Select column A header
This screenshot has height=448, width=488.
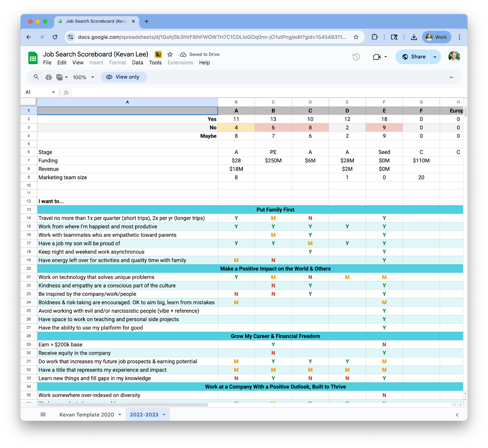pyautogui.click(x=127, y=102)
